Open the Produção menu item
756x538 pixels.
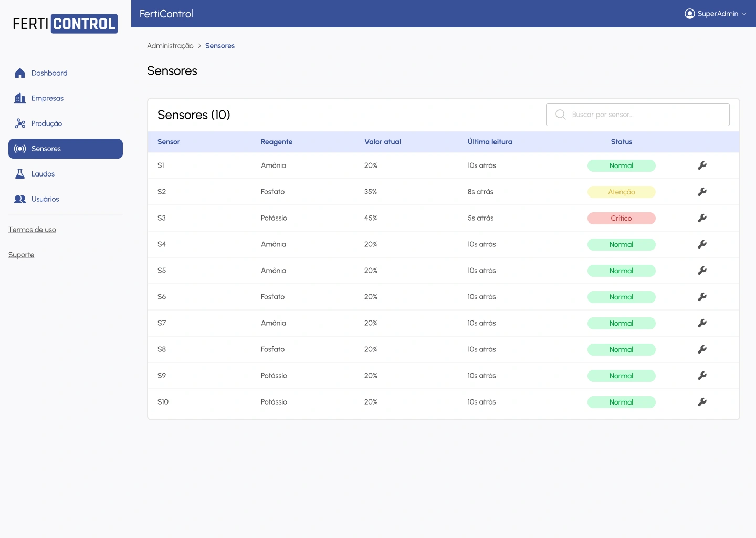pos(46,123)
